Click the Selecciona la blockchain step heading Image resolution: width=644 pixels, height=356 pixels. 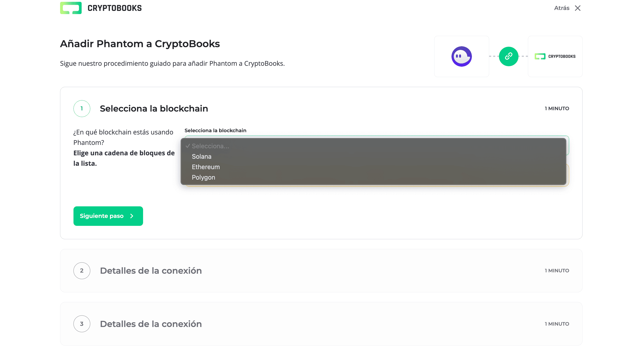pyautogui.click(x=154, y=108)
